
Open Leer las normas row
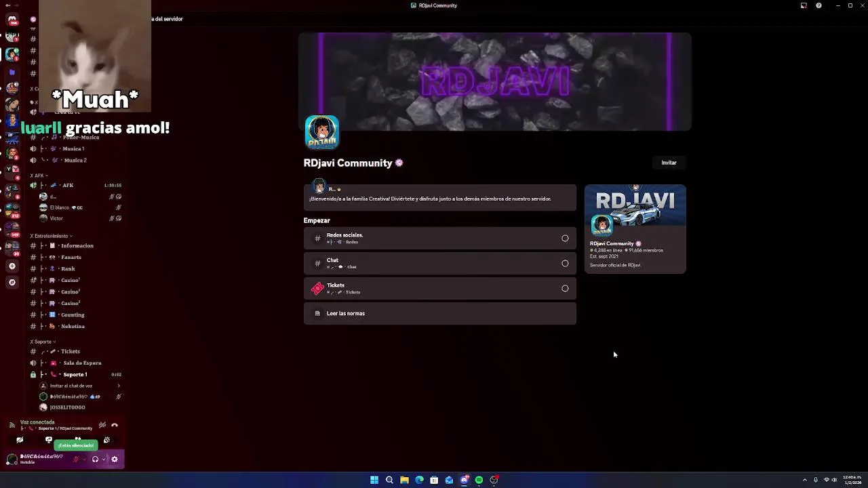(x=440, y=314)
